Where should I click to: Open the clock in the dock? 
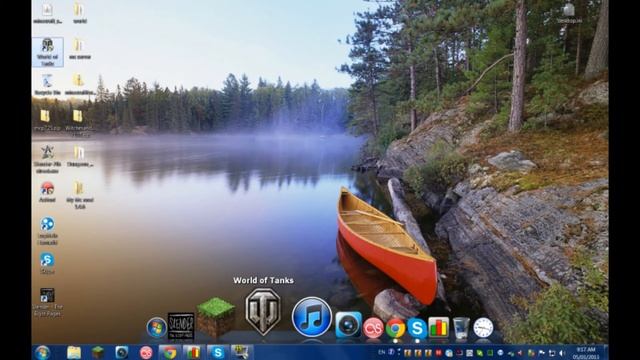pos(483,327)
